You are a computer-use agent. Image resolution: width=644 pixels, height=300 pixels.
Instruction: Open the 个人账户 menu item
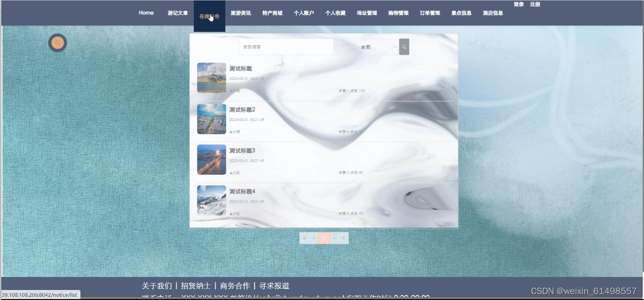click(304, 13)
